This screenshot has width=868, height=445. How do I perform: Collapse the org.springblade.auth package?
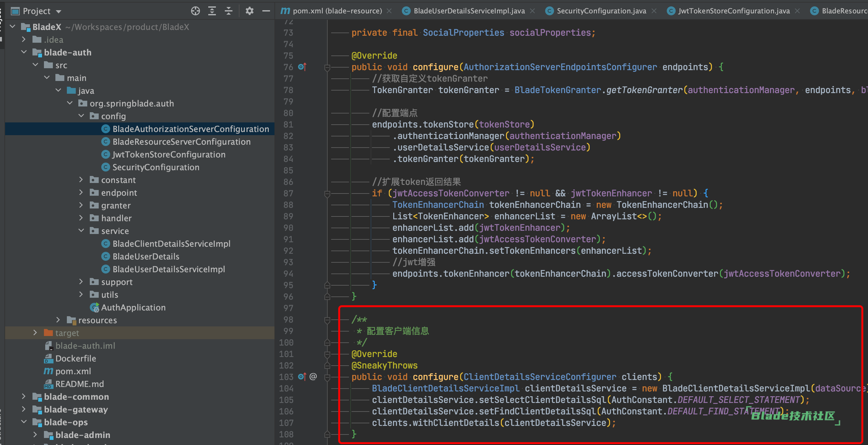[x=70, y=103]
